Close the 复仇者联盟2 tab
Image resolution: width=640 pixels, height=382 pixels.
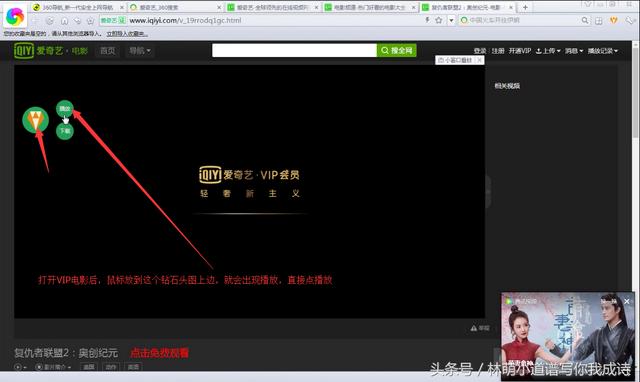(511, 7)
